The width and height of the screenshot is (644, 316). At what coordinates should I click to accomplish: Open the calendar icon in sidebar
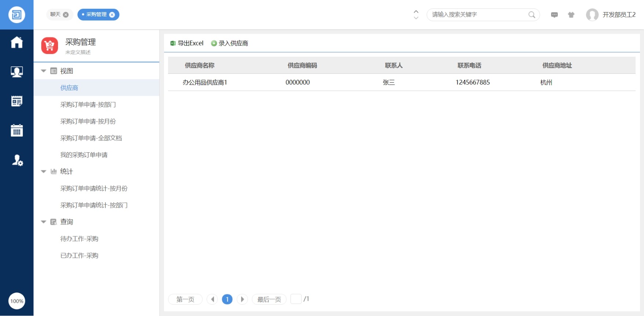[17, 130]
